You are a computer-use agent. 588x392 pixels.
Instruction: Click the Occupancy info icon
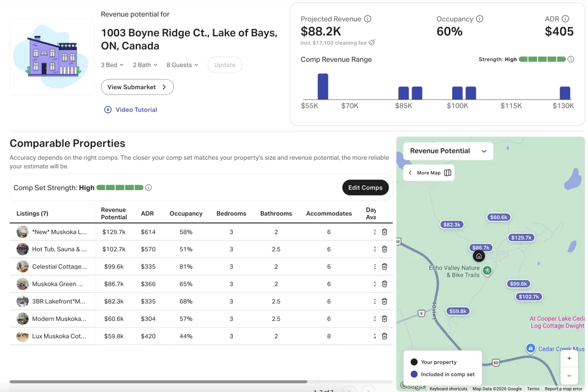coord(480,19)
